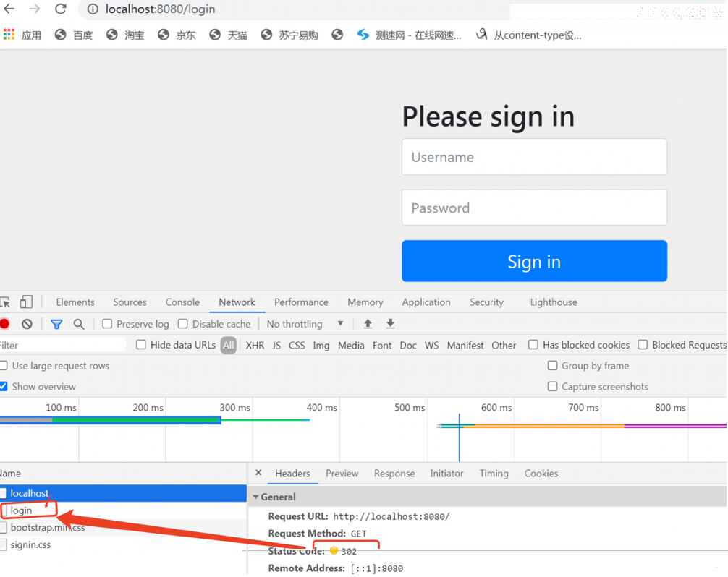Viewport: 728px width, 577px height.
Task: Open the Application tab
Action: pos(426,302)
